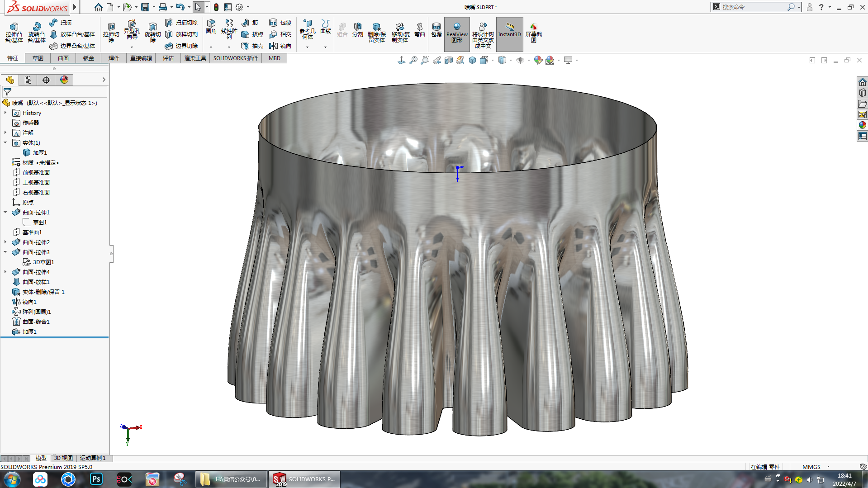Click the Save disk icon
Viewport: 868px width, 488px height.
145,7
